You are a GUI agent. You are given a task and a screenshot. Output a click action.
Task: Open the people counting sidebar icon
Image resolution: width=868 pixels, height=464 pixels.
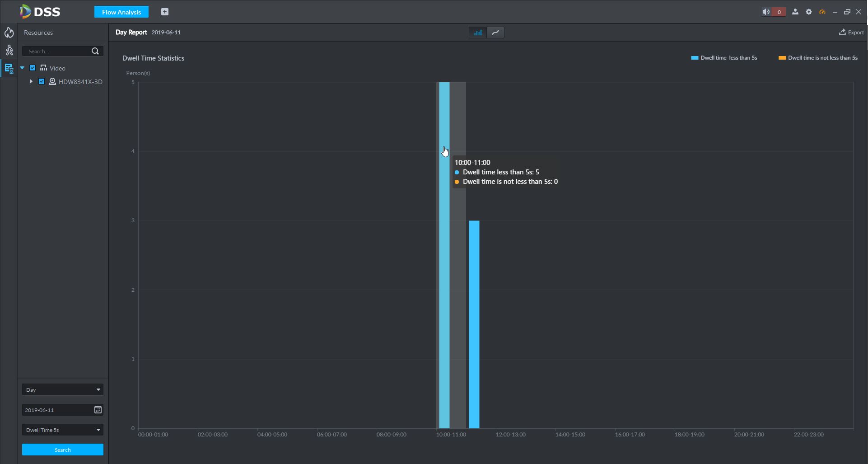(9, 50)
